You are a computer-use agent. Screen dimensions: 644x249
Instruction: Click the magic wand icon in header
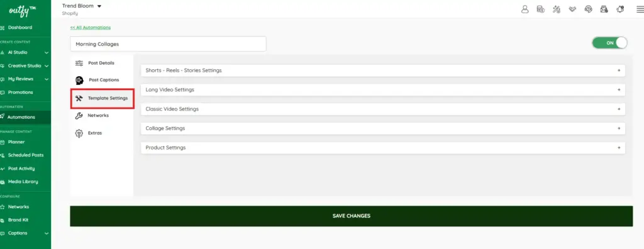click(x=557, y=9)
